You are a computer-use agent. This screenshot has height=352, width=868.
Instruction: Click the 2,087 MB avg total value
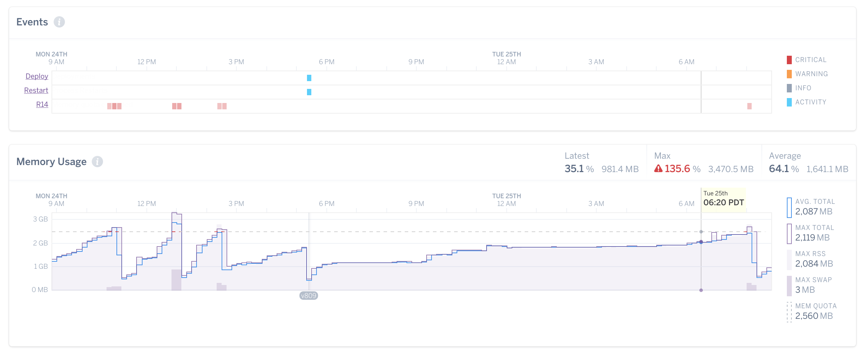(x=814, y=212)
